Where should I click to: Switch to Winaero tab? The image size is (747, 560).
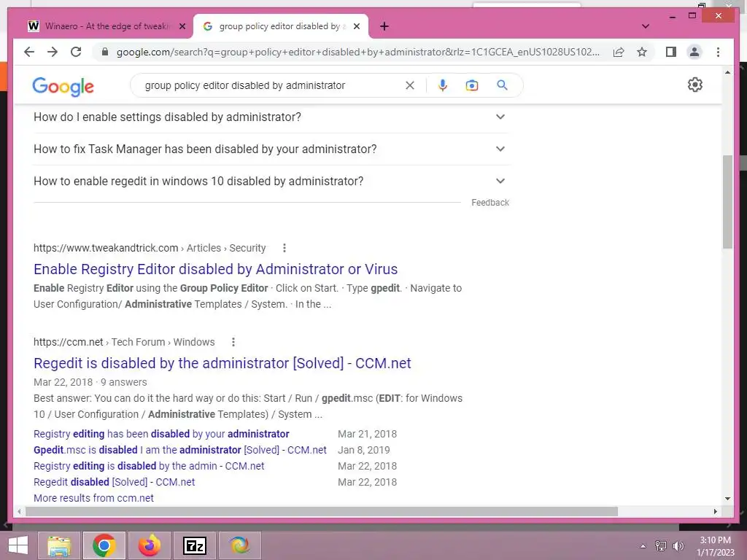coord(107,26)
